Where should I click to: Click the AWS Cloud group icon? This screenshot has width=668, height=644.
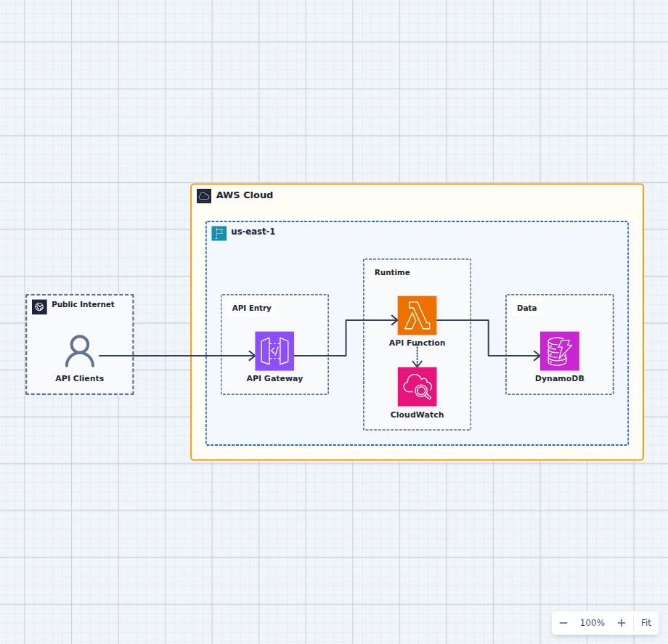204,196
